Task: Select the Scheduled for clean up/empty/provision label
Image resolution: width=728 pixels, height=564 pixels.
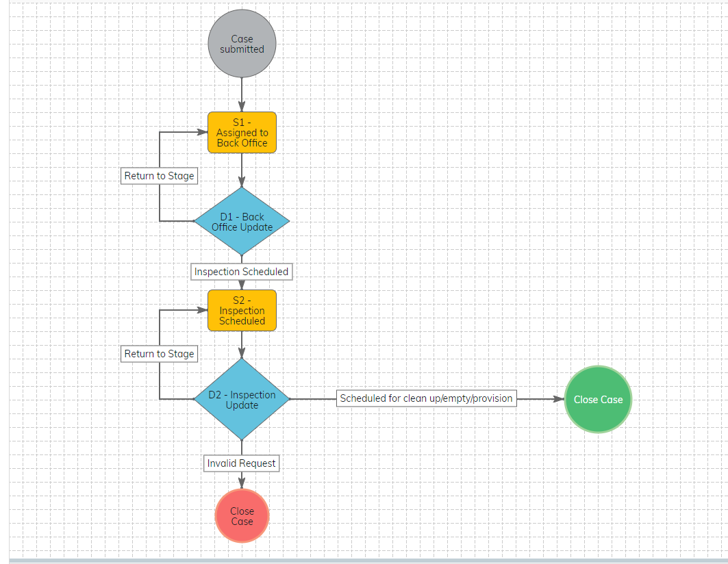Action: click(x=426, y=398)
